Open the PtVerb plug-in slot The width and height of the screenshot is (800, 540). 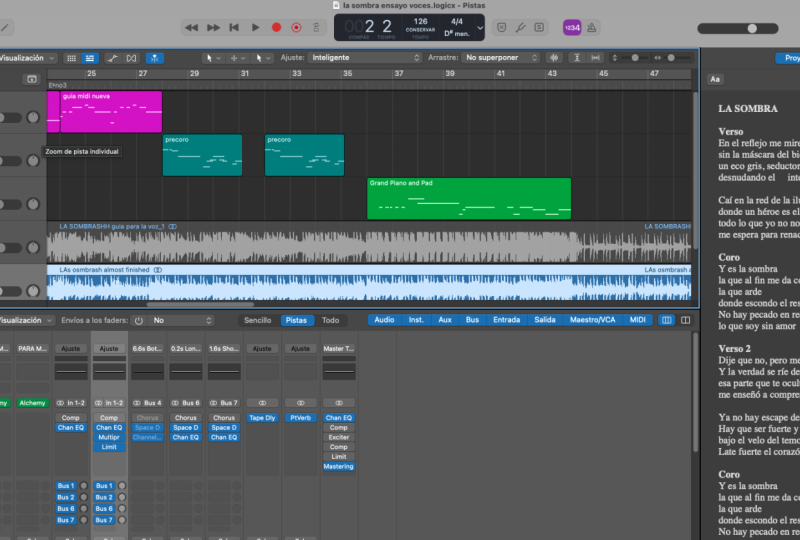pos(301,418)
